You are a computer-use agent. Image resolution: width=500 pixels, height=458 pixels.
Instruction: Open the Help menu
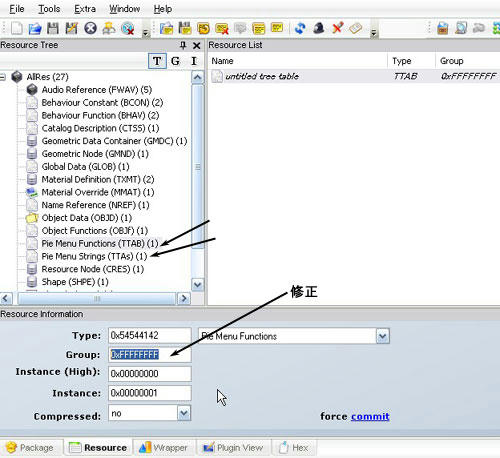(x=163, y=9)
